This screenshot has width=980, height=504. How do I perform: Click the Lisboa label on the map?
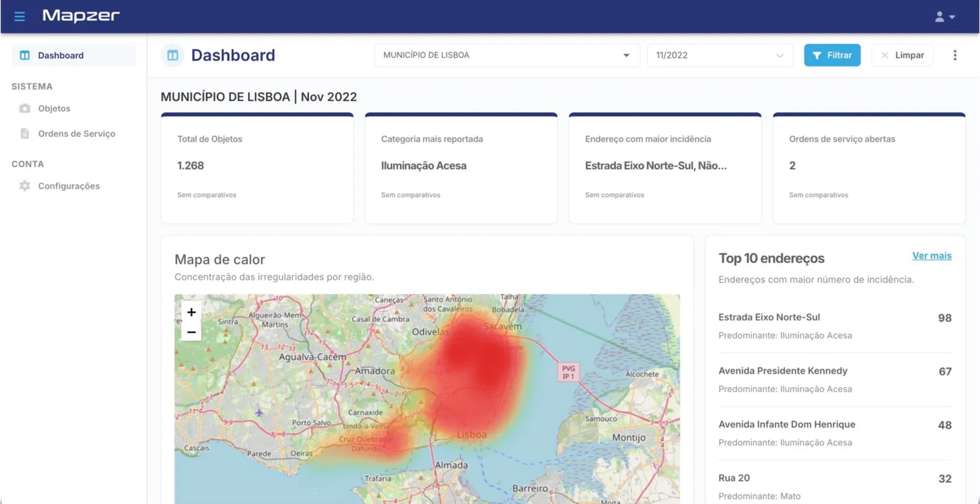471,435
